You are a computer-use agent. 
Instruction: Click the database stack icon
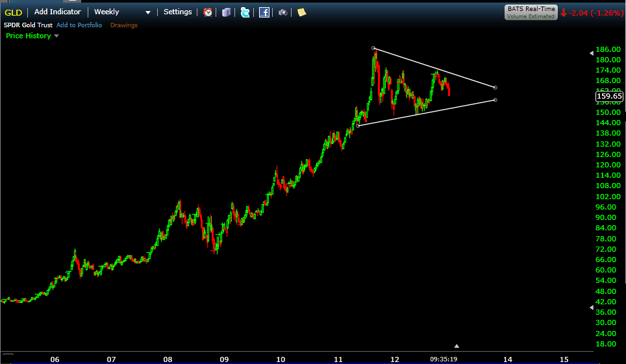pos(227,12)
